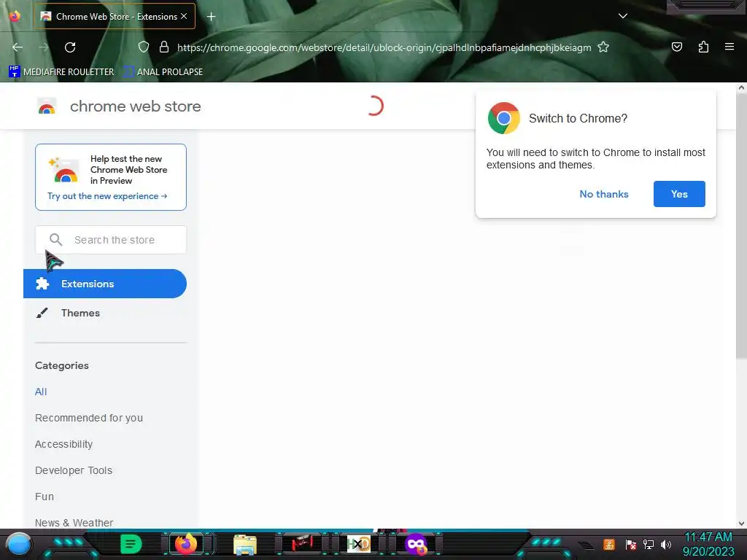Open the Firefox extensions puzzle icon
This screenshot has width=747, height=560.
click(703, 47)
